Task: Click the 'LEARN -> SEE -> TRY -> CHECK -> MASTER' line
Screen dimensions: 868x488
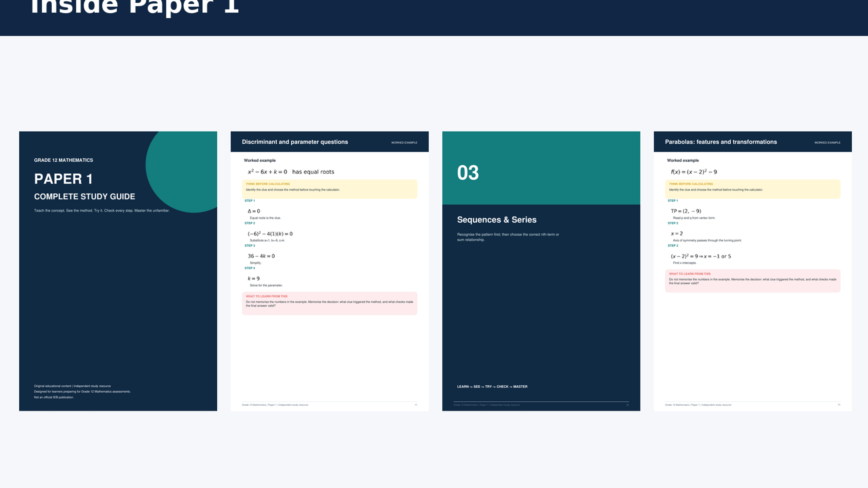Action: pos(492,387)
